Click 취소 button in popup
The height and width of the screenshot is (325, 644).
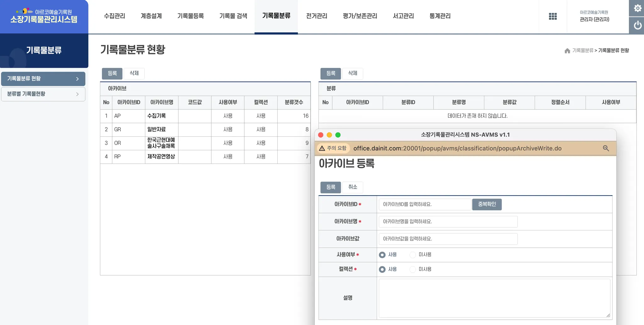click(x=353, y=187)
